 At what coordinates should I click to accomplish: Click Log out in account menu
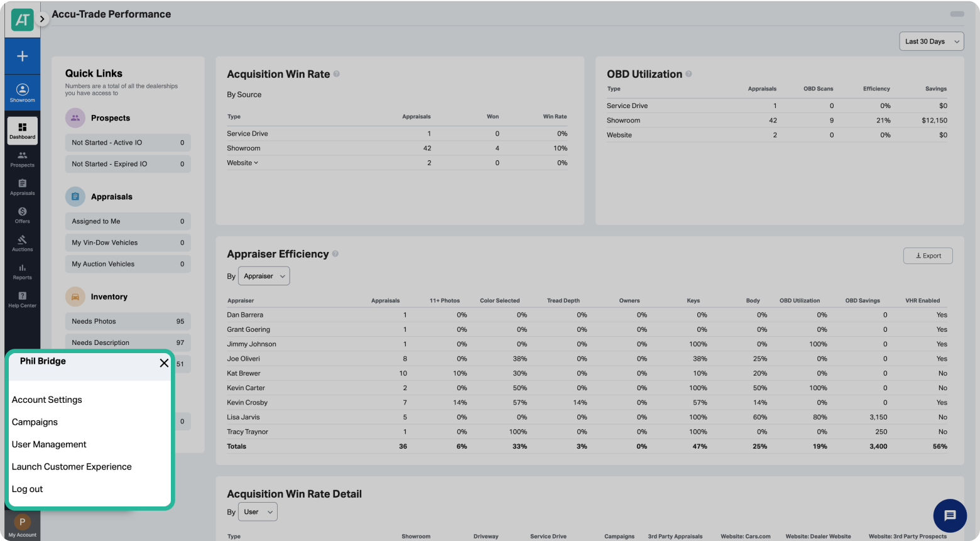(28, 489)
